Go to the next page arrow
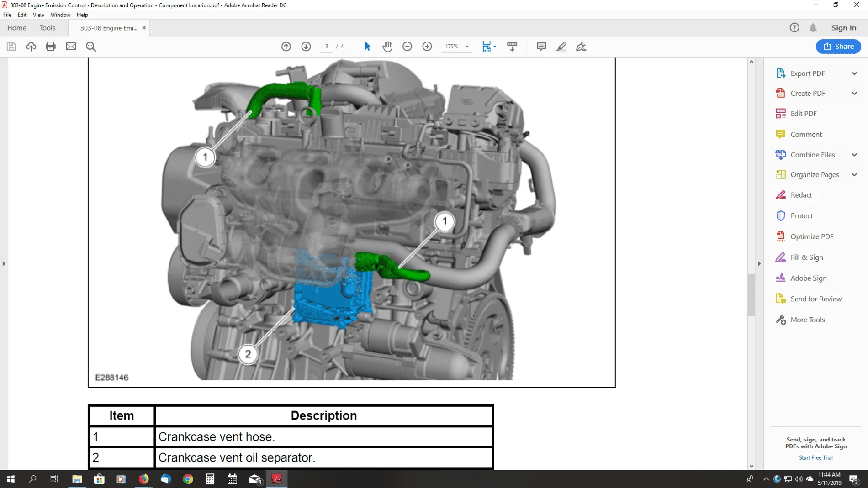This screenshot has height=488, width=868. point(306,47)
